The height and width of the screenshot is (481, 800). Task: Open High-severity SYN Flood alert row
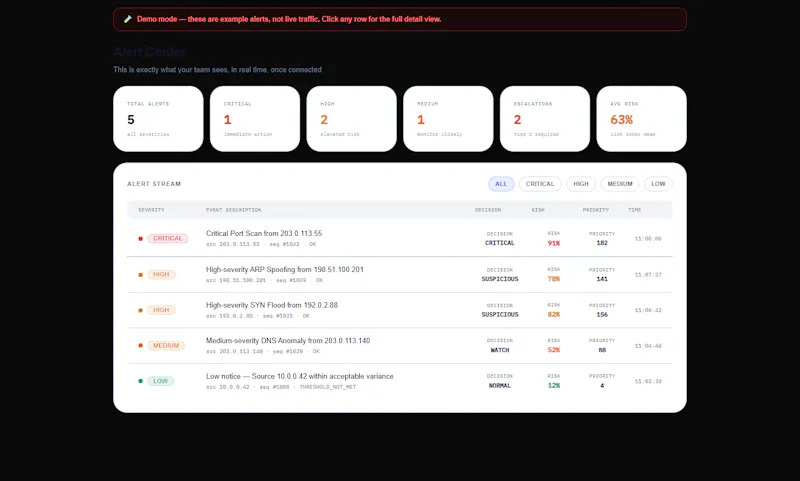pos(399,310)
